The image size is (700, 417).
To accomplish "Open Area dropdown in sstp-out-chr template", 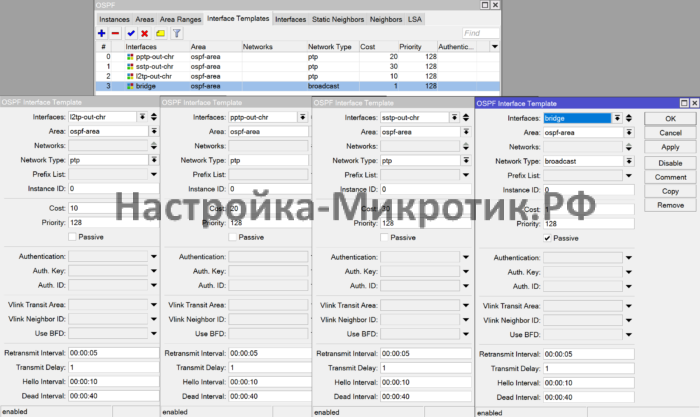I will pos(466,132).
